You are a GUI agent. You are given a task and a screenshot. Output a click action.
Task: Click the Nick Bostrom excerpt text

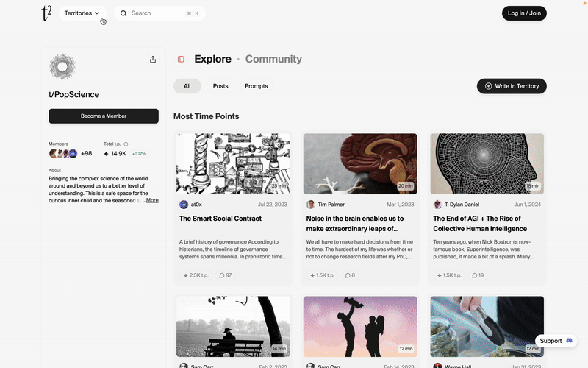pos(483,250)
